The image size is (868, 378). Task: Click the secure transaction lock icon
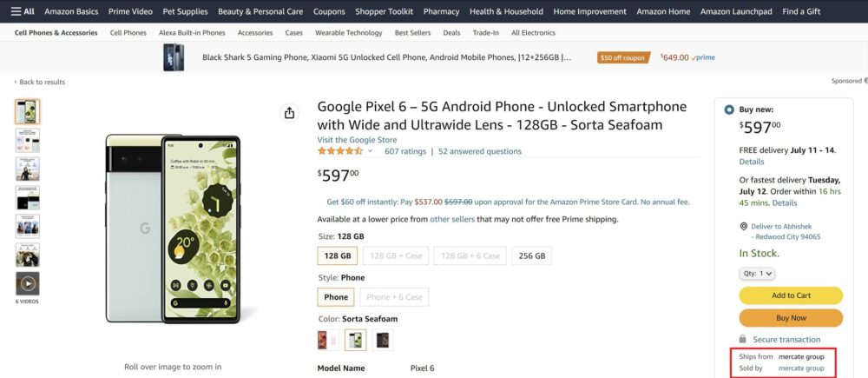click(742, 339)
